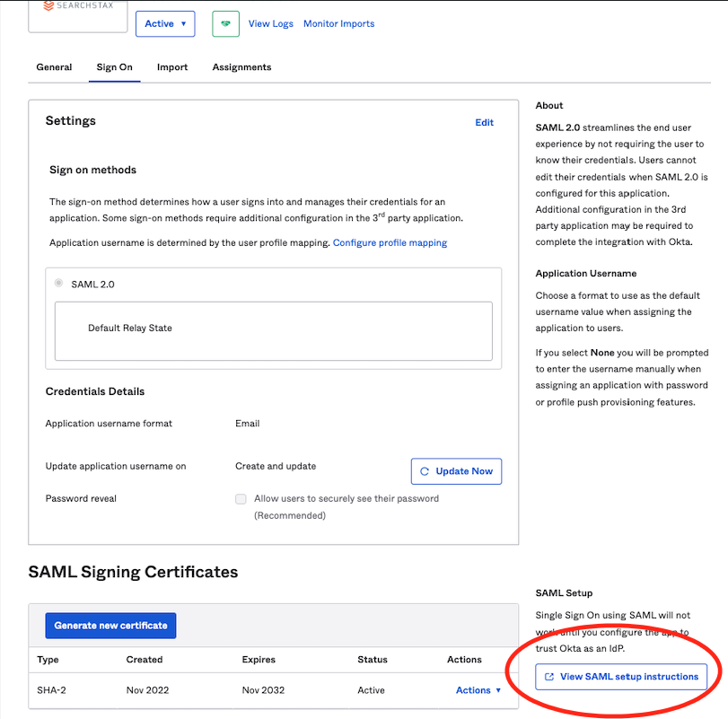Click the 'Password reveal' label
This screenshot has width=728, height=719.
(81, 498)
